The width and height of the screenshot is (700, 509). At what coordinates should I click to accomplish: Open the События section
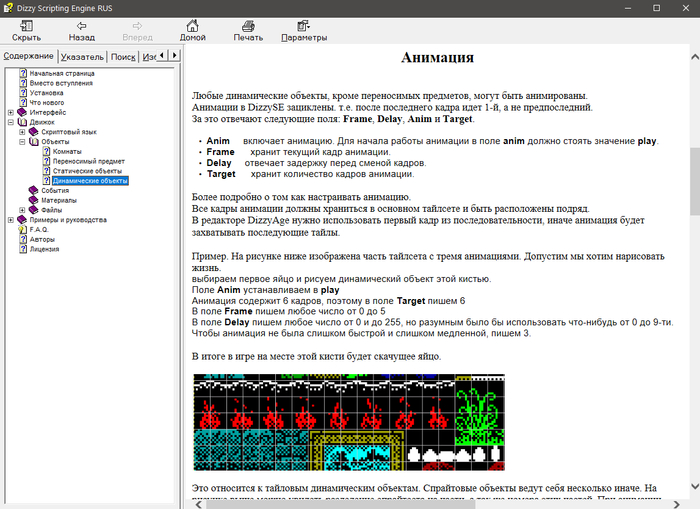[x=55, y=191]
